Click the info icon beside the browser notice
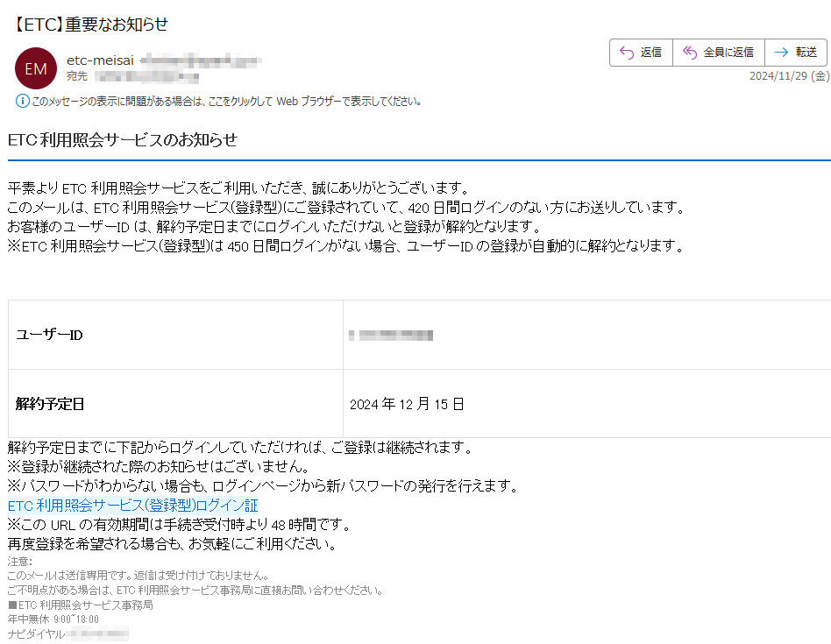 point(22,101)
